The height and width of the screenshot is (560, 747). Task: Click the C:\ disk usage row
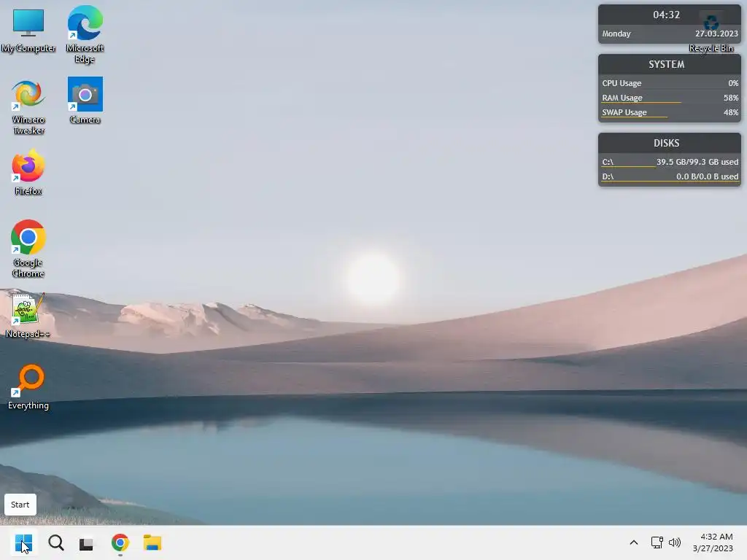[670, 162]
